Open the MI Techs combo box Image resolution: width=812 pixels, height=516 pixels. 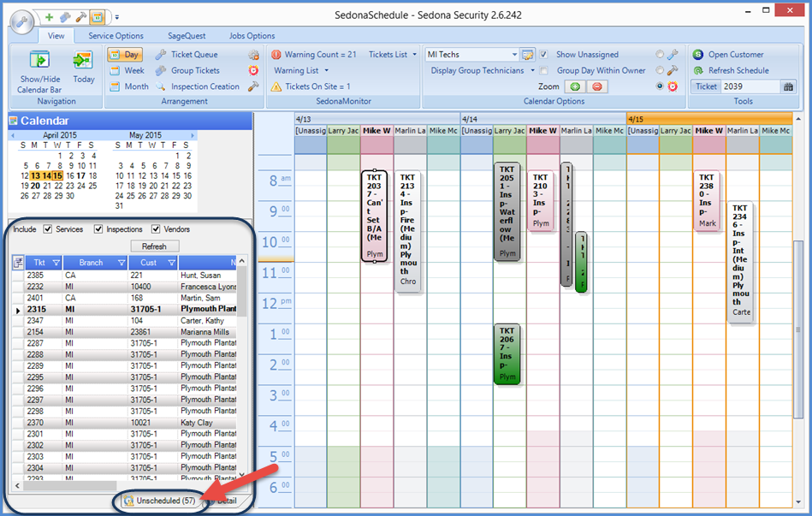[x=471, y=55]
